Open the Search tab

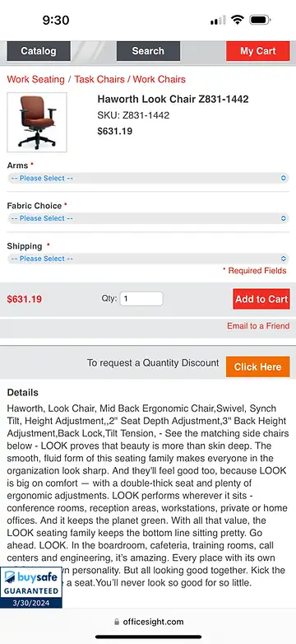[x=148, y=51]
